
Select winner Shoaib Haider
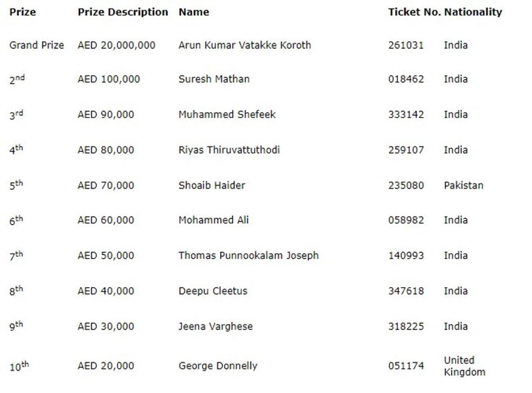[212, 185]
